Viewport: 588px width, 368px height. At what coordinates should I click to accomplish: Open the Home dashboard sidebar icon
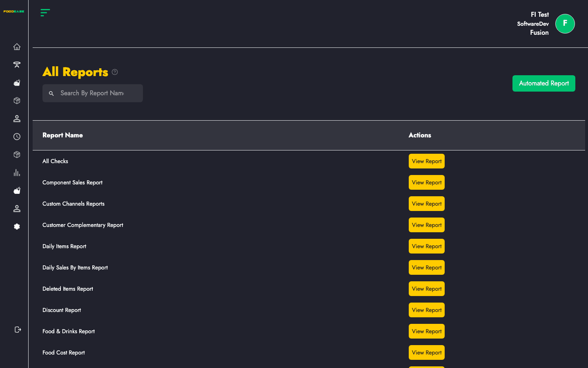tap(17, 47)
